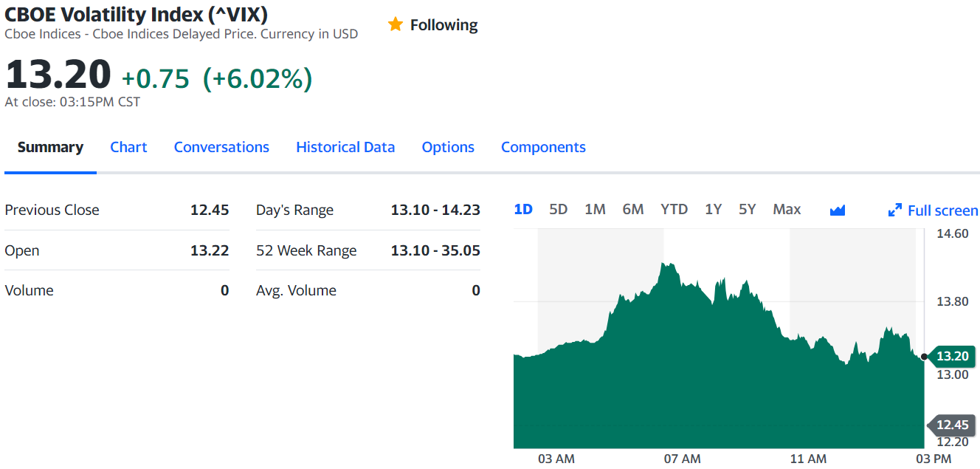Screen dimensions: 980x469
Task: Select the 5D chart range
Action: (x=559, y=209)
